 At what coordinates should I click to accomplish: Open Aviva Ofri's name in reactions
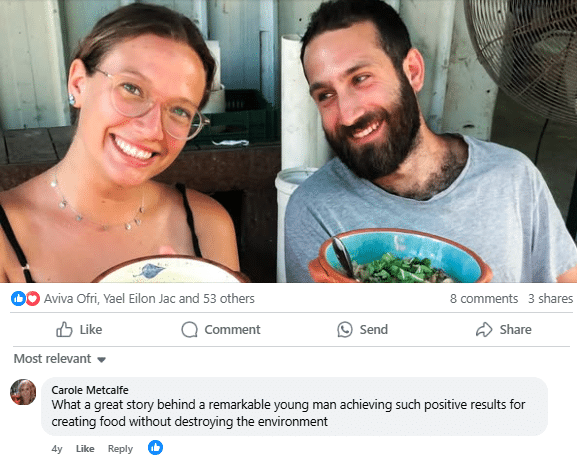[71, 298]
